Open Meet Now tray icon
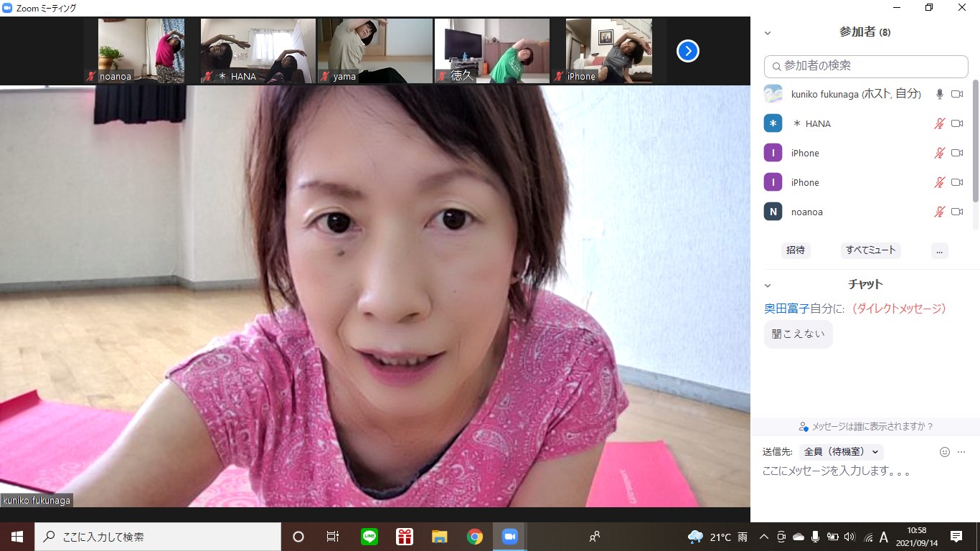Image resolution: width=980 pixels, height=551 pixels. tap(781, 537)
